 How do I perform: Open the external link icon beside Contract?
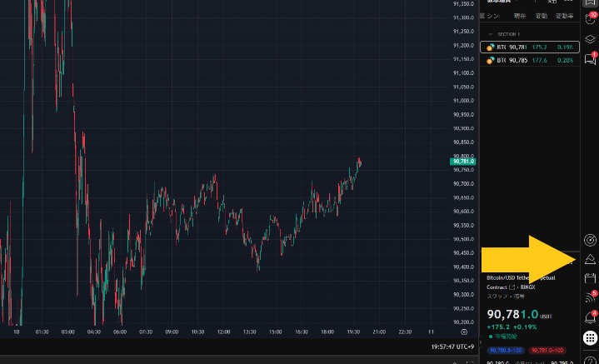pyautogui.click(x=512, y=287)
